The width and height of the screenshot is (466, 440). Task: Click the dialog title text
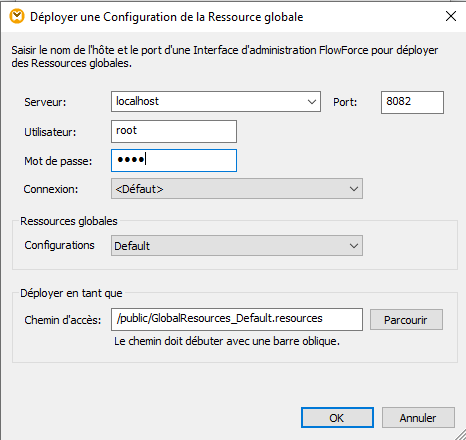coord(166,17)
